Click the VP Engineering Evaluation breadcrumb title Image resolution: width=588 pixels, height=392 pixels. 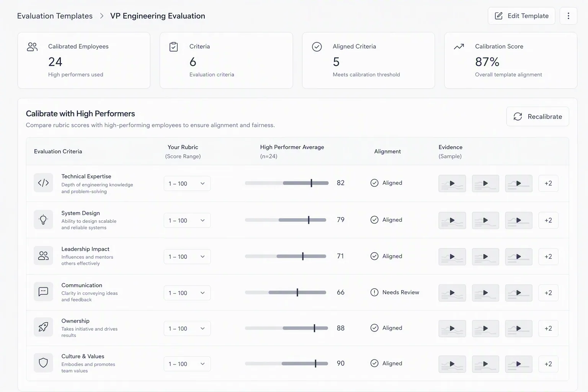158,16
